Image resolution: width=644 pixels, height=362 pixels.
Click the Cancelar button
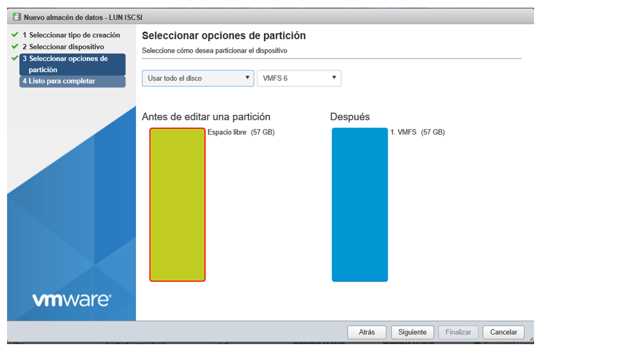(x=503, y=332)
